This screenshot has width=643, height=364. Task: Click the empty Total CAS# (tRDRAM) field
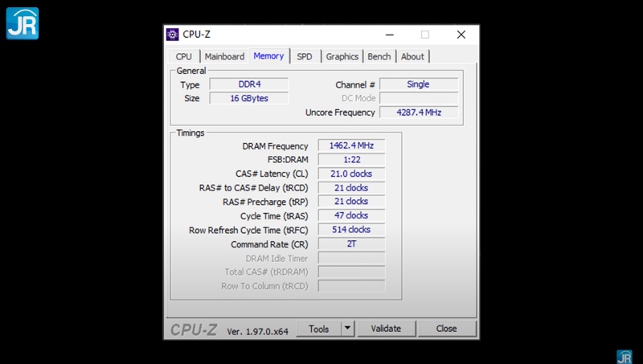click(x=351, y=272)
